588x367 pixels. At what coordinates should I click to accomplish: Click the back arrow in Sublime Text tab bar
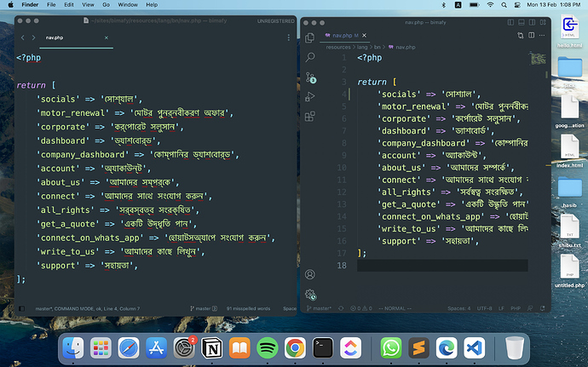point(23,37)
